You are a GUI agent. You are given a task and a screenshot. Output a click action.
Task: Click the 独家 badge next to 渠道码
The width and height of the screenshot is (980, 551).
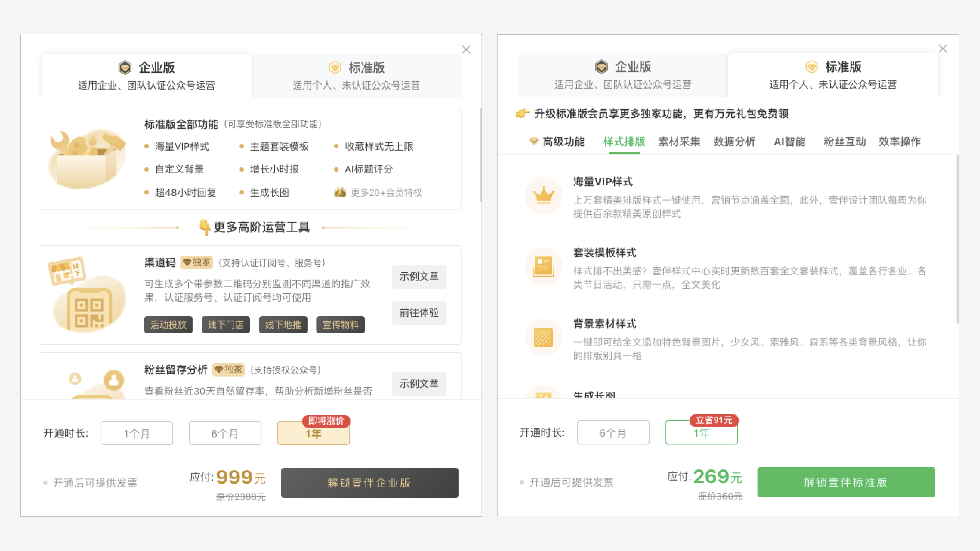point(197,262)
